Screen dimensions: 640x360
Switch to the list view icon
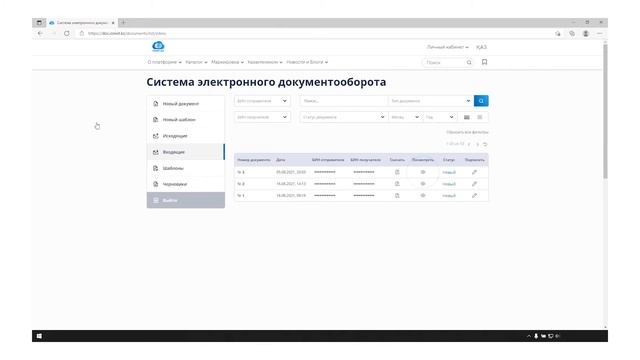(x=480, y=117)
